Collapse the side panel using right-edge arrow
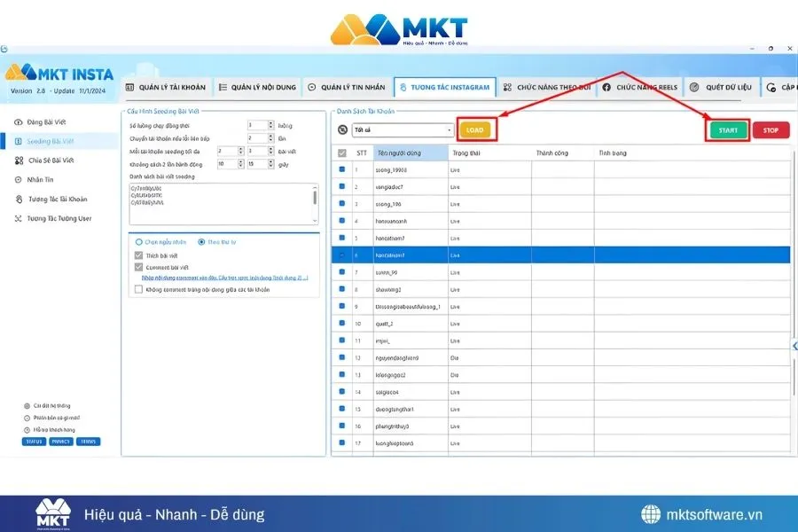The height and width of the screenshot is (532, 798). click(794, 346)
